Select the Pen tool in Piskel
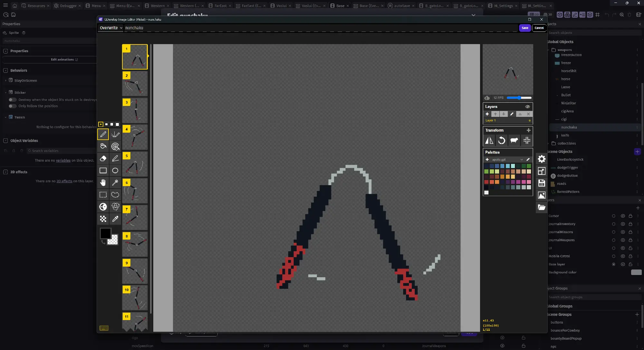Viewport: 644px width, 350px height. tap(103, 134)
